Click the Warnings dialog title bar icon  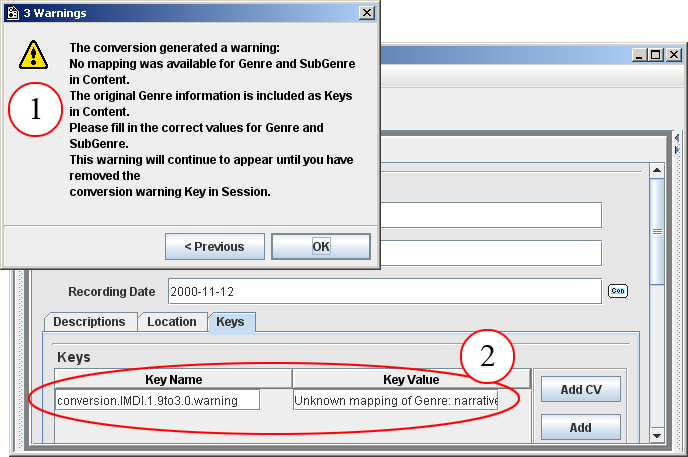(13, 13)
